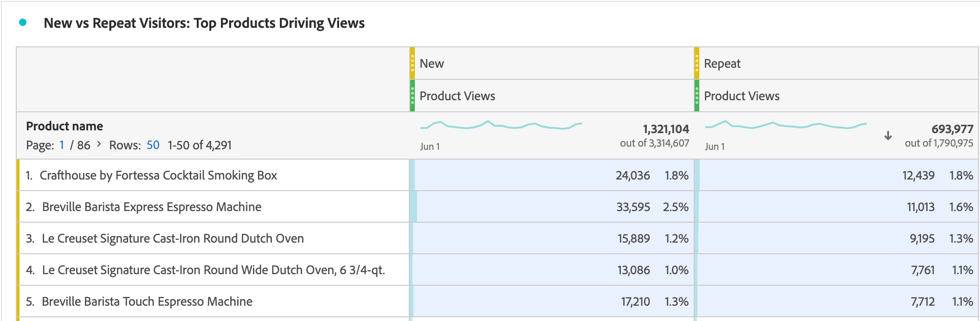The image size is (980, 321).
Task: Select row Breville Barista Touch Espresso Machine
Action: [x=213, y=301]
